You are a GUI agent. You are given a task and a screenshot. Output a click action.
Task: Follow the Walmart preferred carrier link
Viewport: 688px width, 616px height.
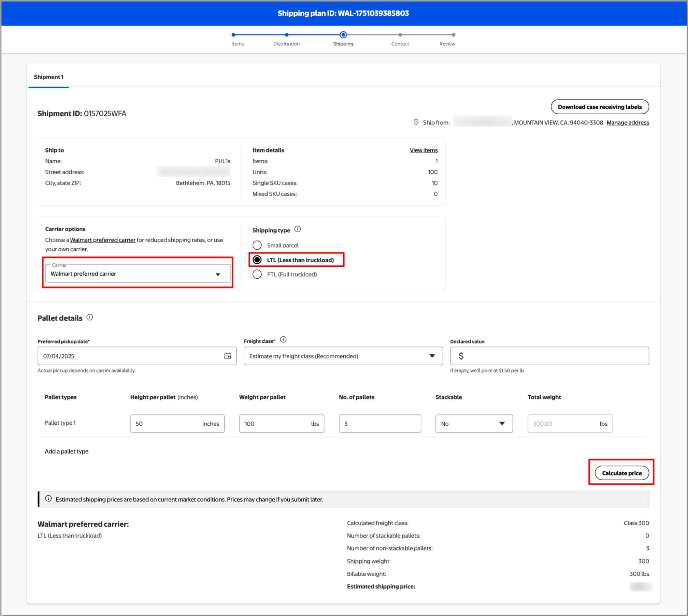pyautogui.click(x=103, y=240)
